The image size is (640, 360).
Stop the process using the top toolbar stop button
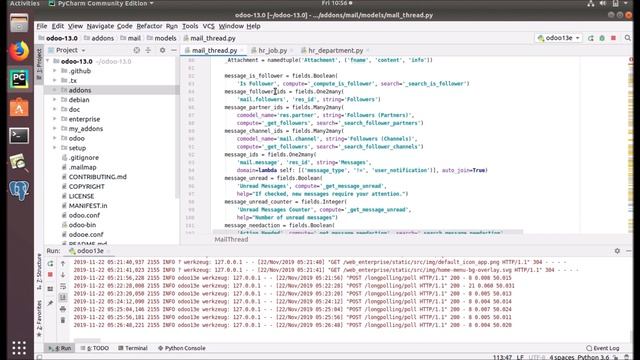613,38
